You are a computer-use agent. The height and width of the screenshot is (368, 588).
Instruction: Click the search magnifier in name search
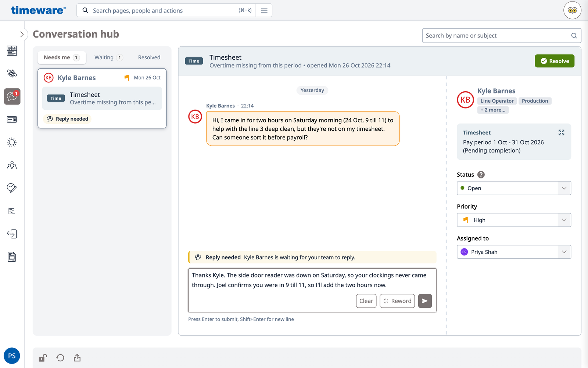[574, 36]
